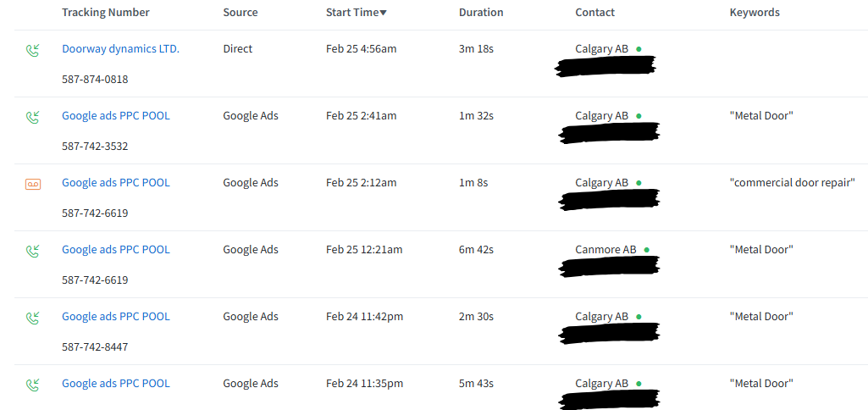This screenshot has width=868, height=410.
Task: Click the inbound call icon for the Canmore AB call
Action: click(33, 252)
